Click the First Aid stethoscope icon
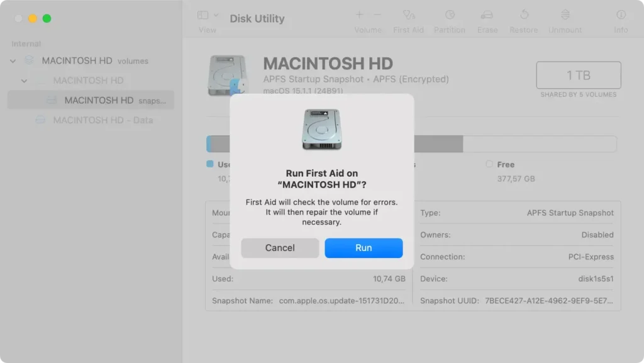Viewport: 644px width, 363px height. [x=409, y=15]
